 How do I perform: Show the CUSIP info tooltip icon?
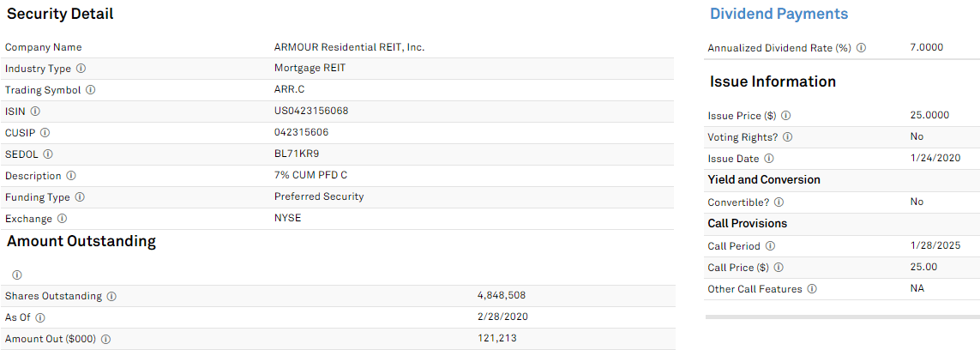coord(45,132)
